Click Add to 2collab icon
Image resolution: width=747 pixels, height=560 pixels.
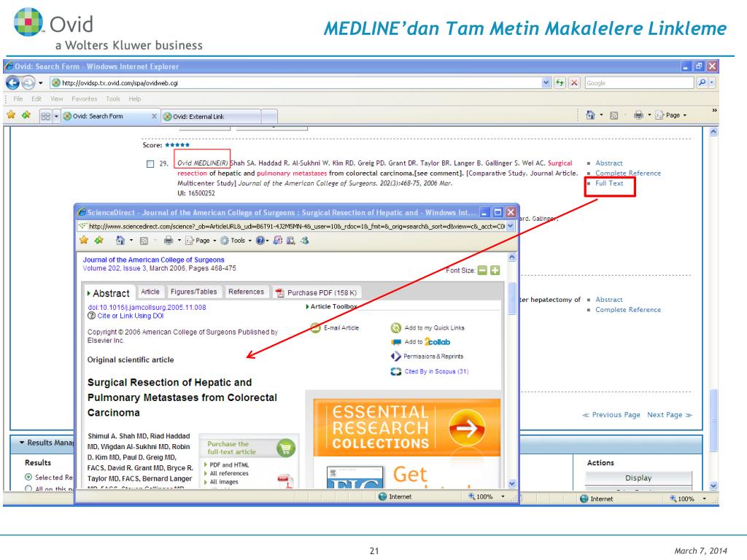point(396,342)
